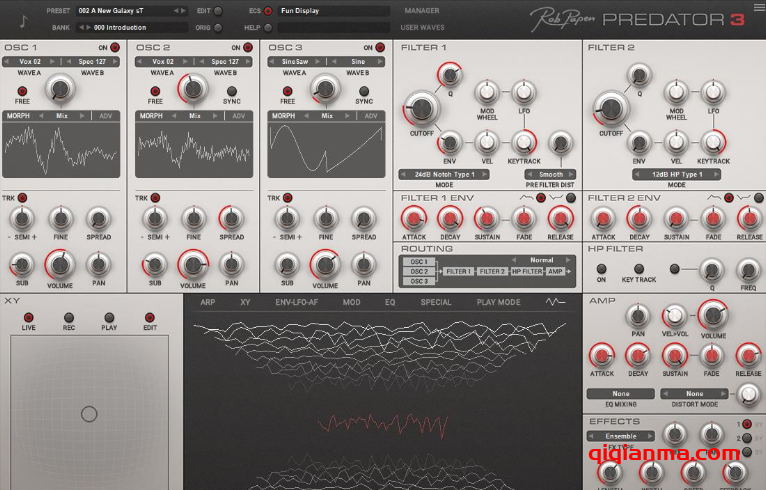Click the XY pad PLAY button

tap(109, 318)
